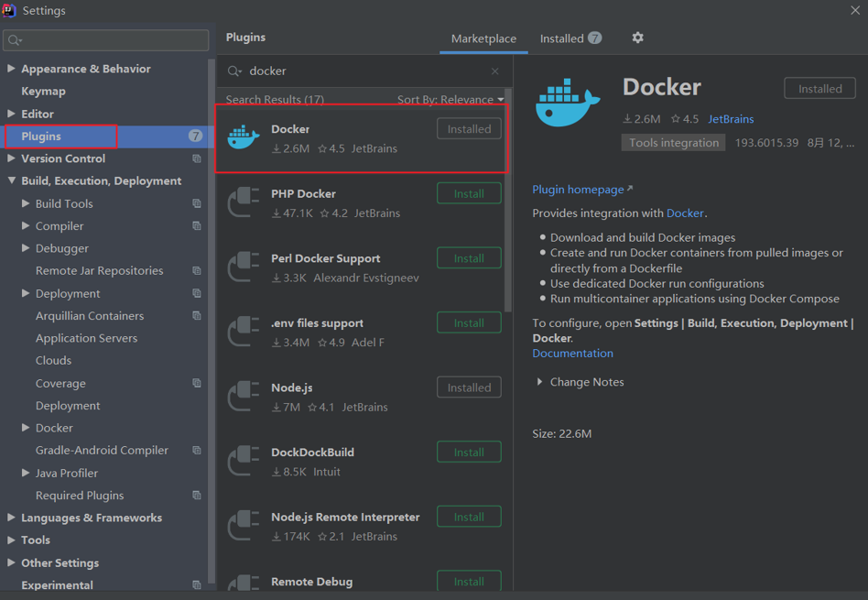Click the IntelliJ logo in the title bar
868x600 pixels.
9,10
